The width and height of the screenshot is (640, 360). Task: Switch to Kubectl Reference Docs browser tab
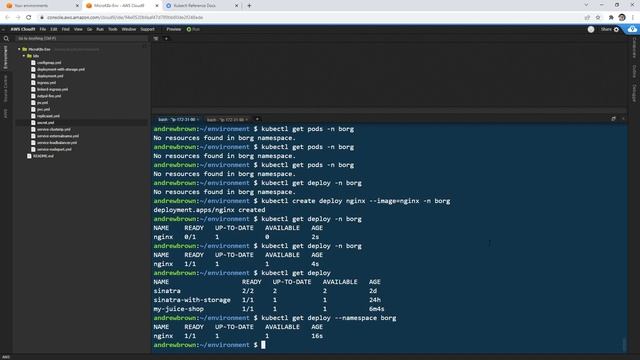point(202,6)
